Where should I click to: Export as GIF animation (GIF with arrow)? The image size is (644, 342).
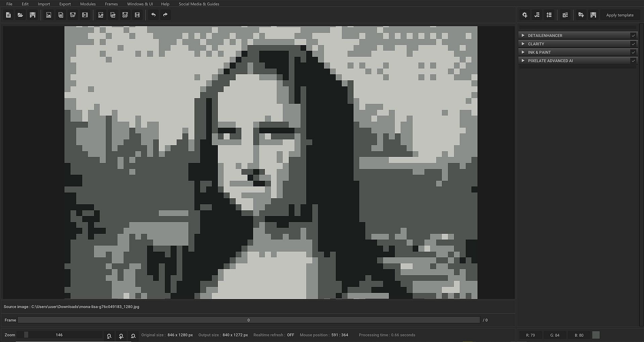point(125,15)
